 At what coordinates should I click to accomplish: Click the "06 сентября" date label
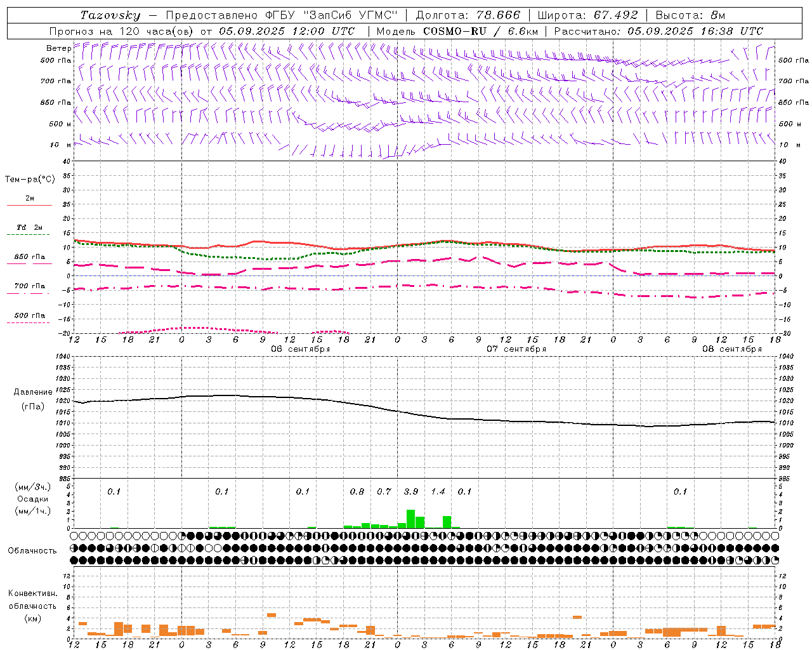[x=301, y=349]
